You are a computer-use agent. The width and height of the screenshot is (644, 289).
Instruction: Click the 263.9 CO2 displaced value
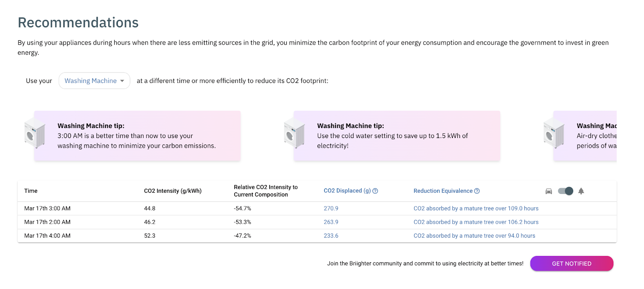(x=331, y=222)
